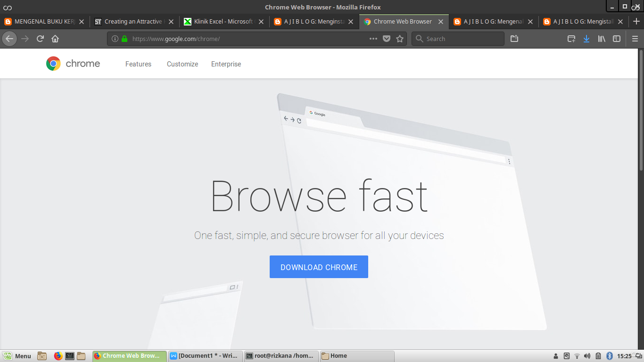
Task: Switch to AJIBLOG Mengenal tab
Action: tap(494, 22)
